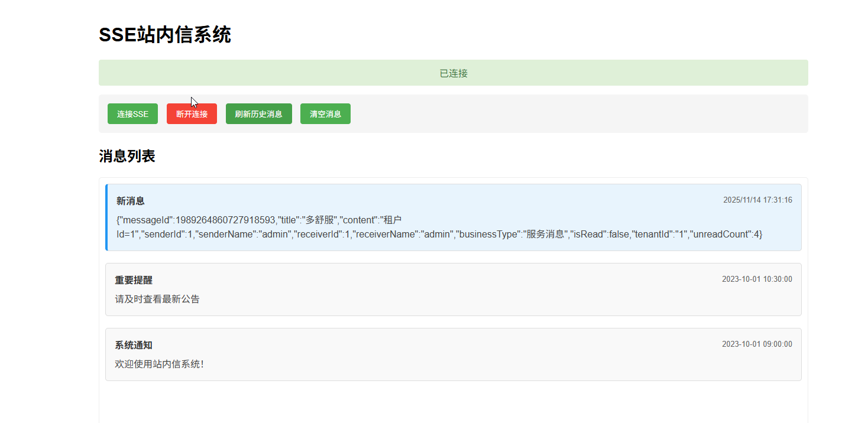Click the timestamp 2025/11/14 17:31:16
Viewport: 868px width, 423px height.
click(757, 200)
